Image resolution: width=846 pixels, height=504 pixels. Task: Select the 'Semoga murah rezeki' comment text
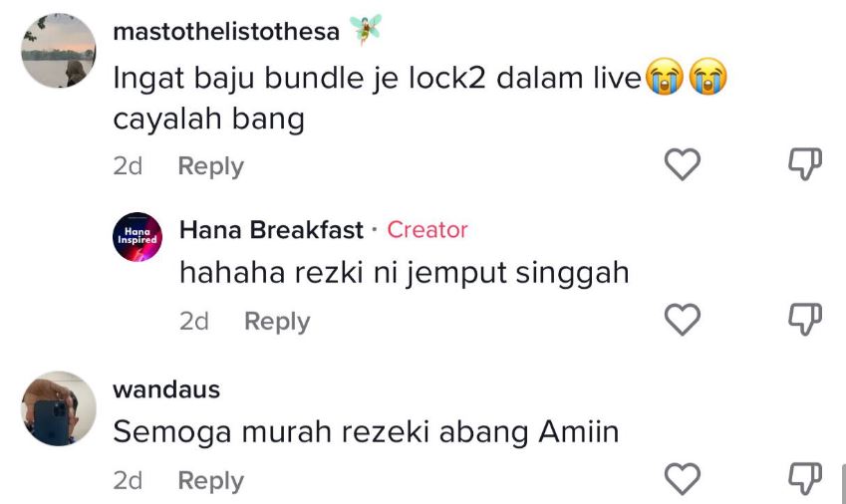click(x=366, y=432)
